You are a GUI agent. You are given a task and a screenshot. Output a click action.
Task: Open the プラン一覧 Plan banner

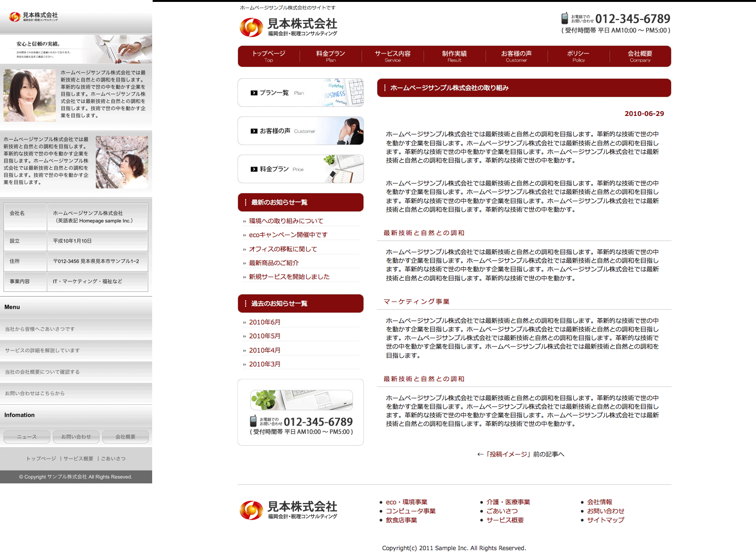pos(300,93)
